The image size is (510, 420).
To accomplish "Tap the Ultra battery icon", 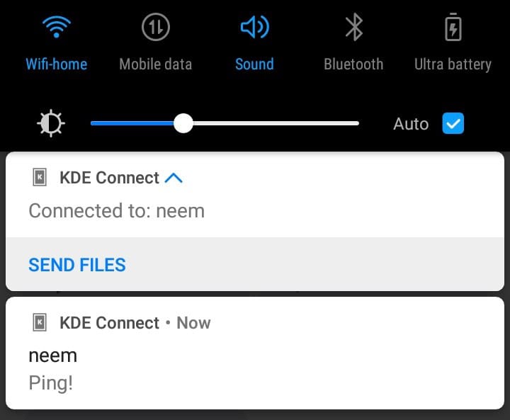I will 453,27.
